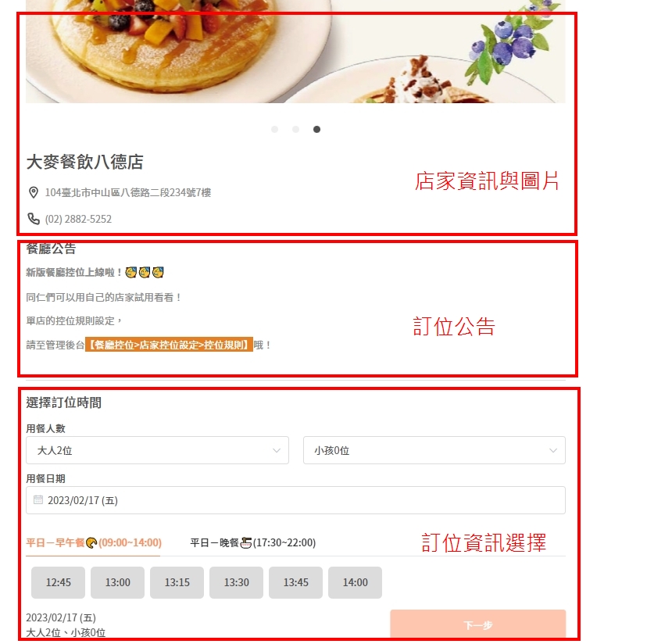Viewport: 647px width, 644px height.
Task: Choose the 13:00 time slot
Action: pos(117,582)
